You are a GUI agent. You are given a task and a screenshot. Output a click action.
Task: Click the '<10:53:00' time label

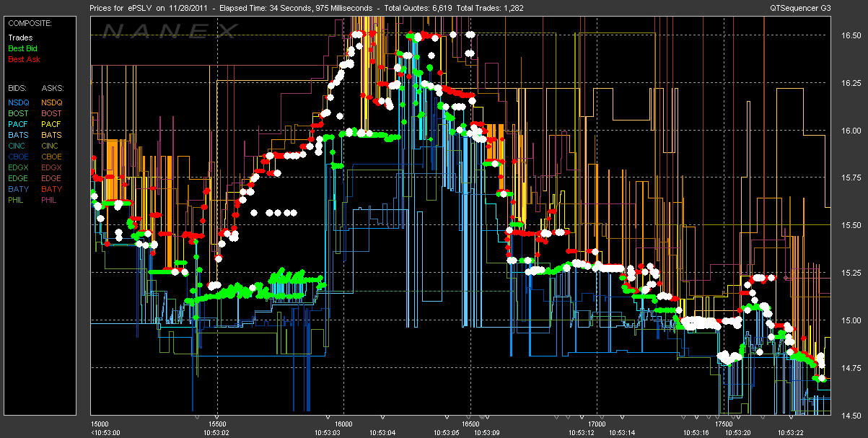point(107,432)
